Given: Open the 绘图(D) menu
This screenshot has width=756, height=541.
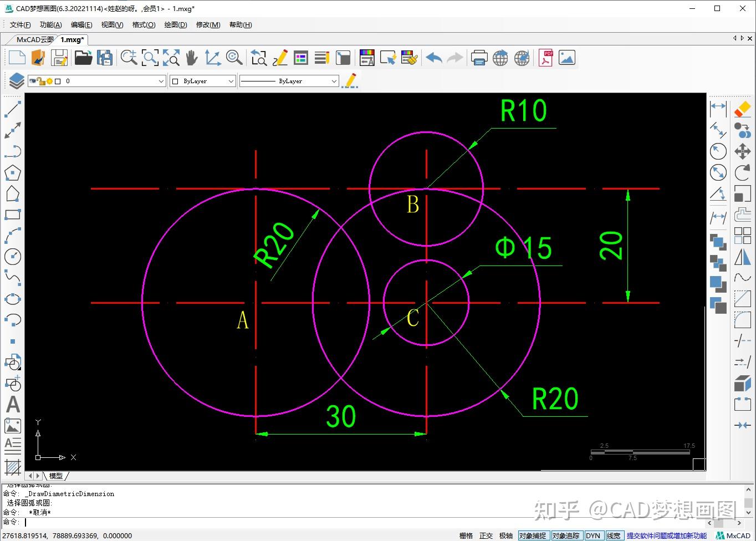Looking at the screenshot, I should click(x=175, y=24).
